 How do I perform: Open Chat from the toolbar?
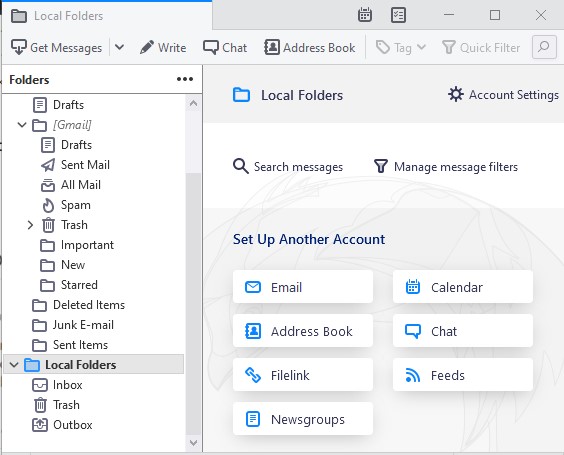pos(225,47)
